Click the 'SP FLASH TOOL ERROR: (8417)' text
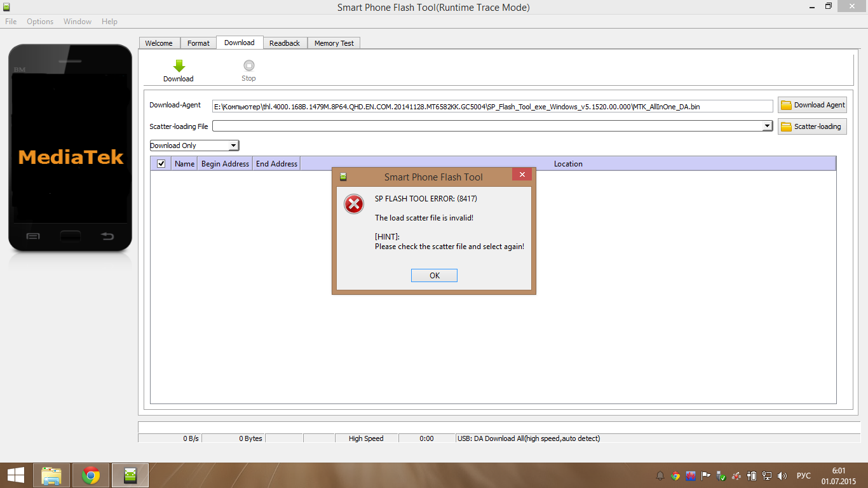This screenshot has height=488, width=868. 426,199
